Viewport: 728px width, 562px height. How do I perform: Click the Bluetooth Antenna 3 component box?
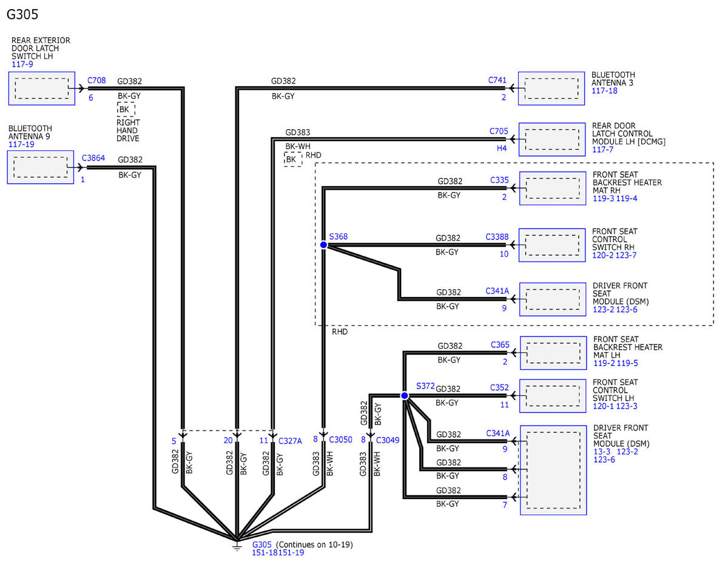(x=552, y=89)
